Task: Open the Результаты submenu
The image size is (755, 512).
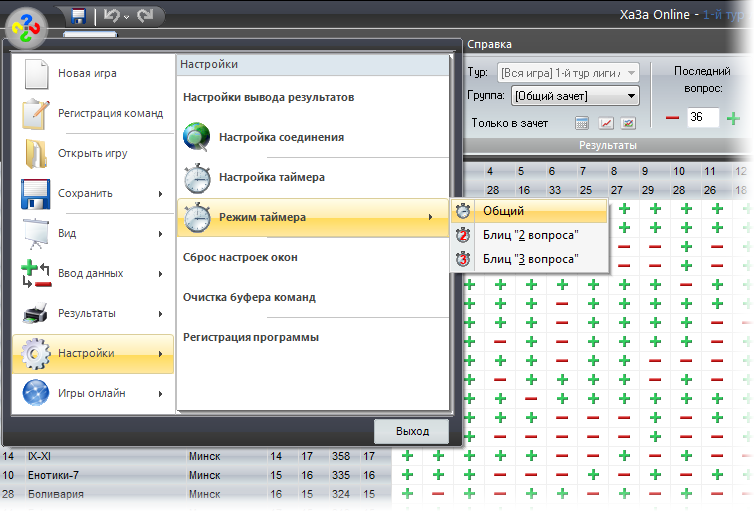Action: 93,313
